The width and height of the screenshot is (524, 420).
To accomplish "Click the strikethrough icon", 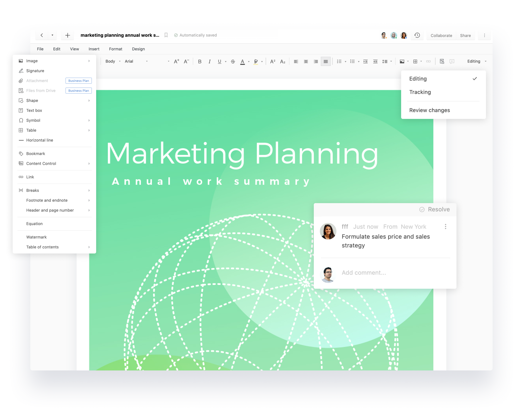I will click(233, 61).
